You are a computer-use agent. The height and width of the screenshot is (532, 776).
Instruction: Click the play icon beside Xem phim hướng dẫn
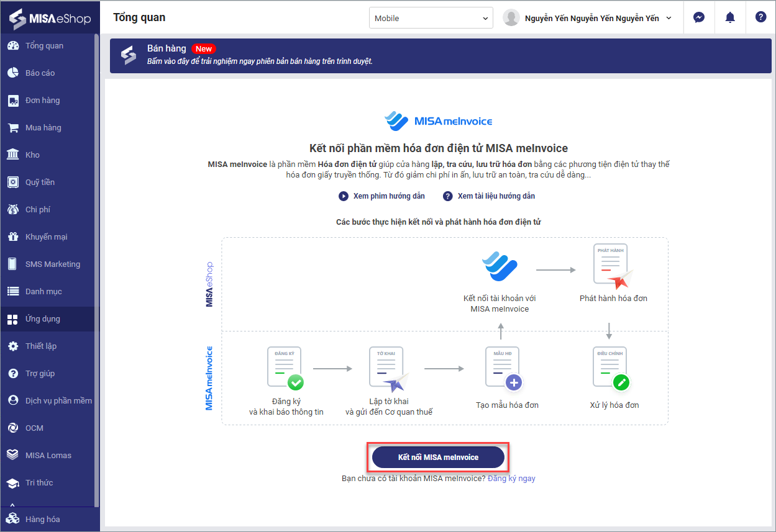click(x=343, y=196)
